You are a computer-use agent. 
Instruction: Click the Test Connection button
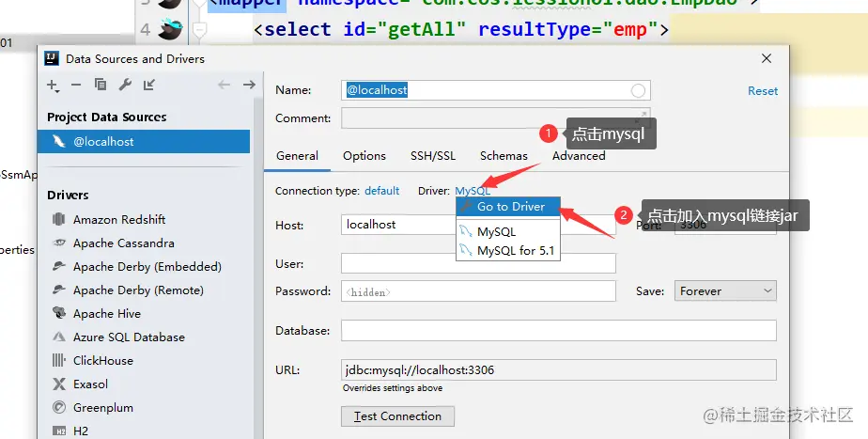coord(397,416)
